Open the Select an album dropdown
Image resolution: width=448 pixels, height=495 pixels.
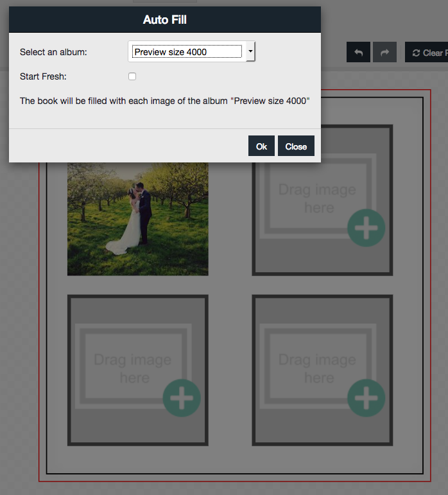click(x=186, y=52)
